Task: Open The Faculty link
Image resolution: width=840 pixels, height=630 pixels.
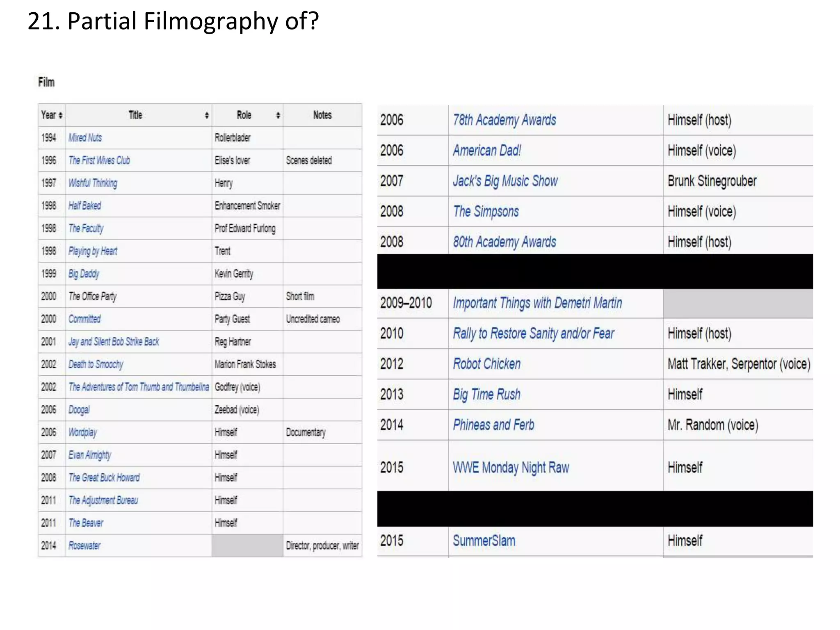Action: tap(86, 228)
